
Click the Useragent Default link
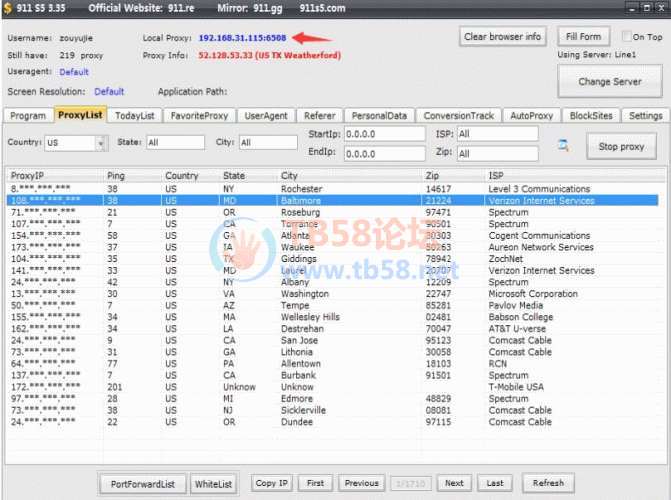click(74, 72)
